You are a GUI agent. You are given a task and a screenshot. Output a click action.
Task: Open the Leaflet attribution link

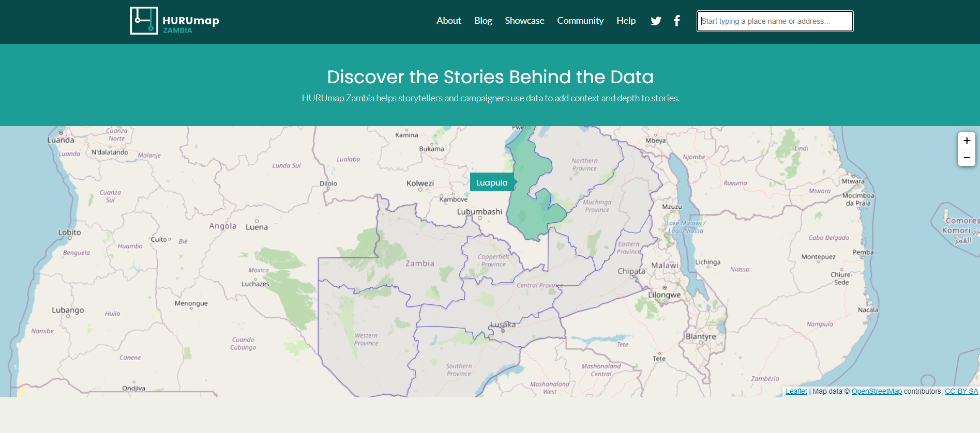(x=796, y=391)
